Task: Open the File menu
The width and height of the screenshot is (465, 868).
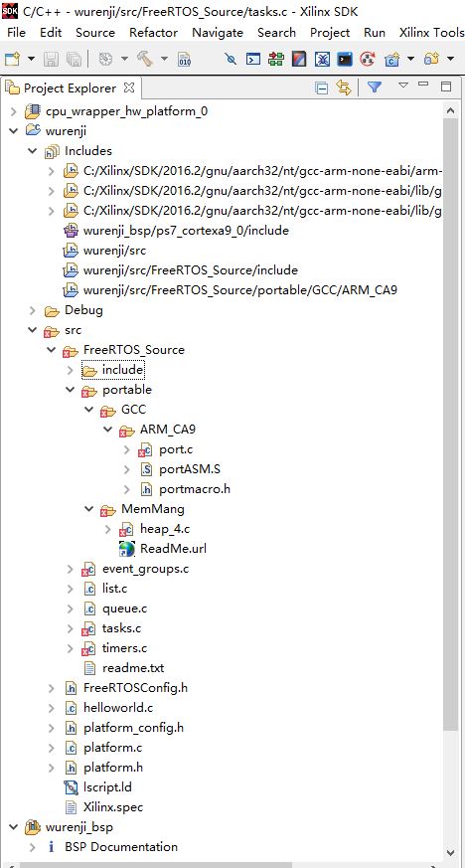Action: tap(16, 33)
